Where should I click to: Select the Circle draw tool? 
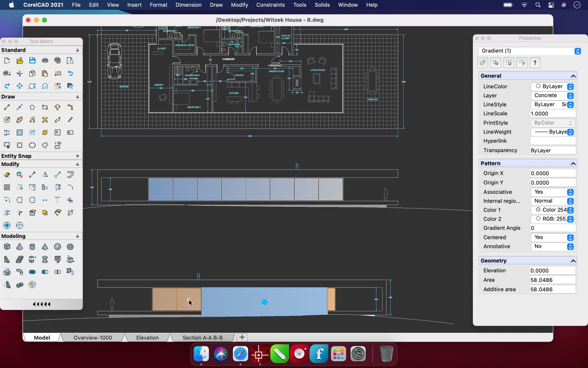(x=7, y=120)
